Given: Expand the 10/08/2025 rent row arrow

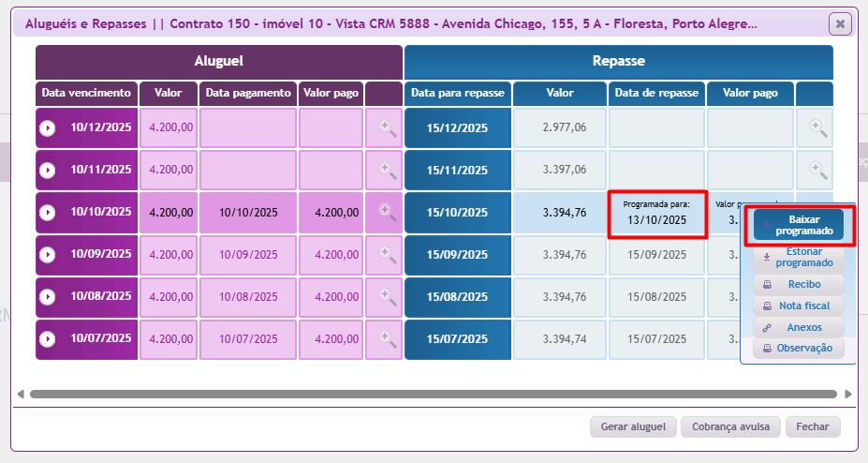Looking at the screenshot, I should click(48, 297).
